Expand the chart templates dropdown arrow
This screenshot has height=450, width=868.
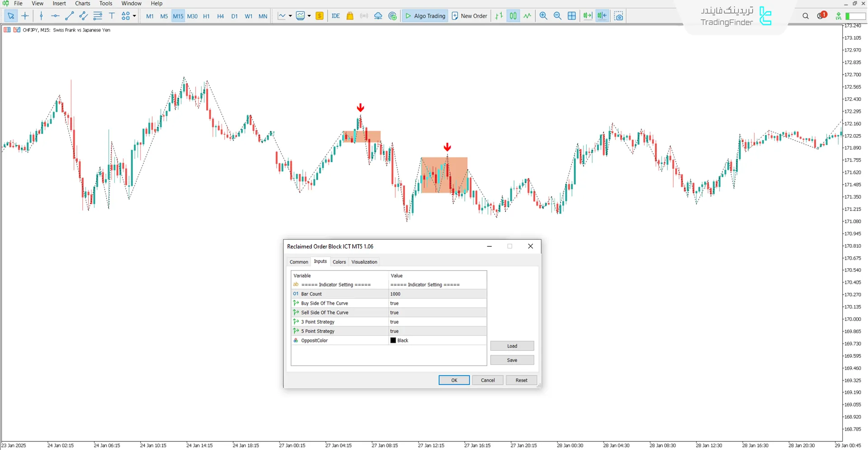click(309, 16)
